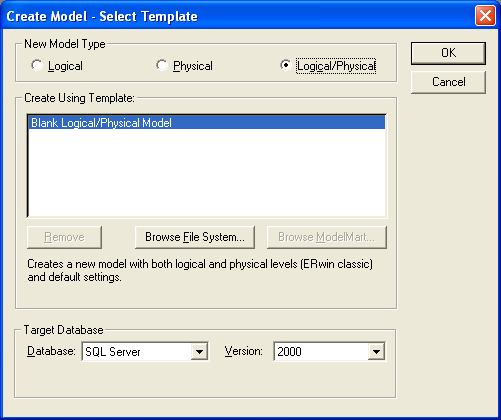Click the Browse ModelMart button
Screen dimensions: 501x420
[x=327, y=237]
